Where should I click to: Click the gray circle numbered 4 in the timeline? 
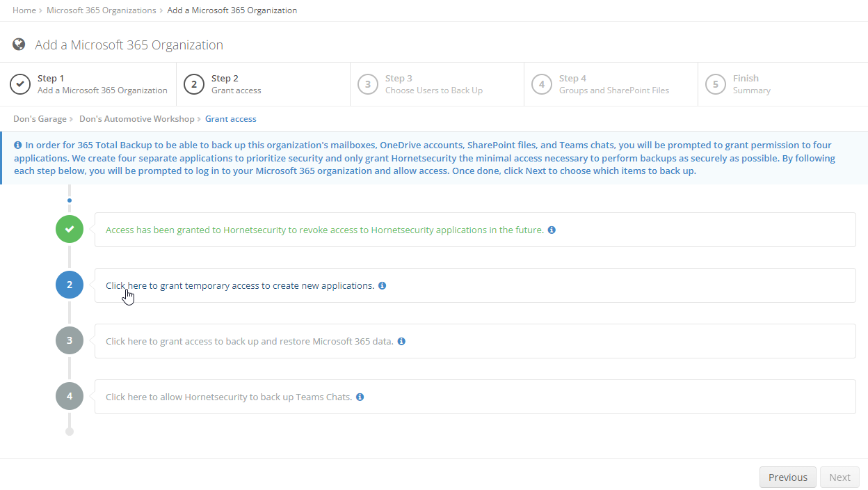coord(70,396)
